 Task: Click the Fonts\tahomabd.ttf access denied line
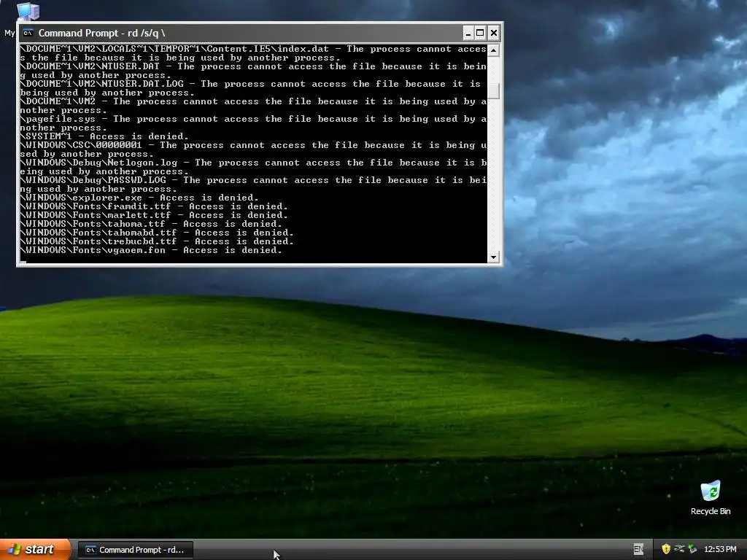(157, 233)
